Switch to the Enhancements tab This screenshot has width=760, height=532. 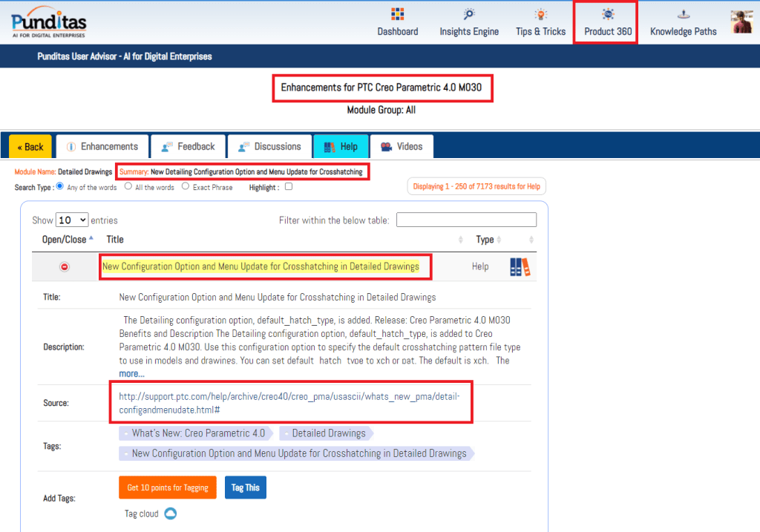pyautogui.click(x=102, y=147)
